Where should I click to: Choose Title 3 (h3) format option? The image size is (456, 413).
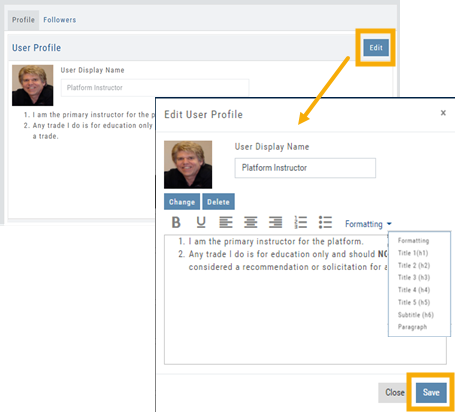(x=414, y=277)
